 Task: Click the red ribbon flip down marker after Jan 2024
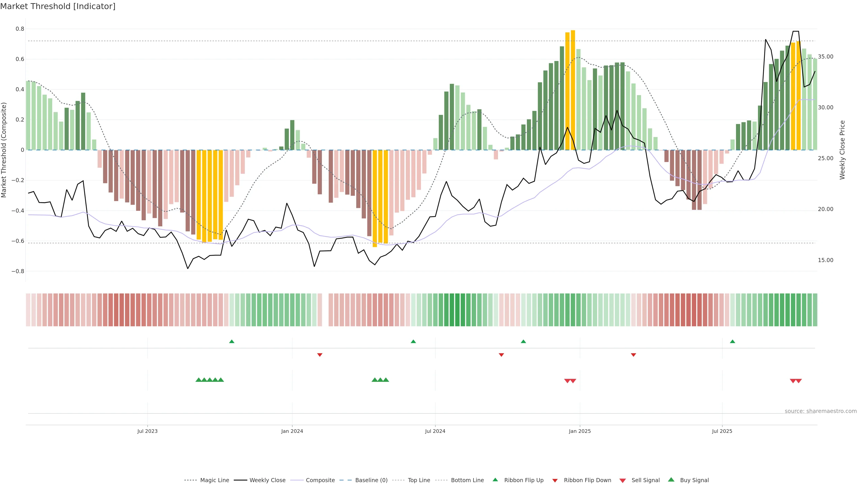click(x=320, y=355)
